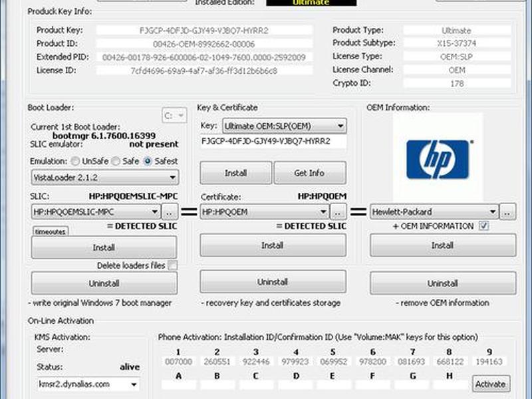Click the Activate button
Image resolution: width=532 pixels, height=399 pixels.
[x=491, y=384]
